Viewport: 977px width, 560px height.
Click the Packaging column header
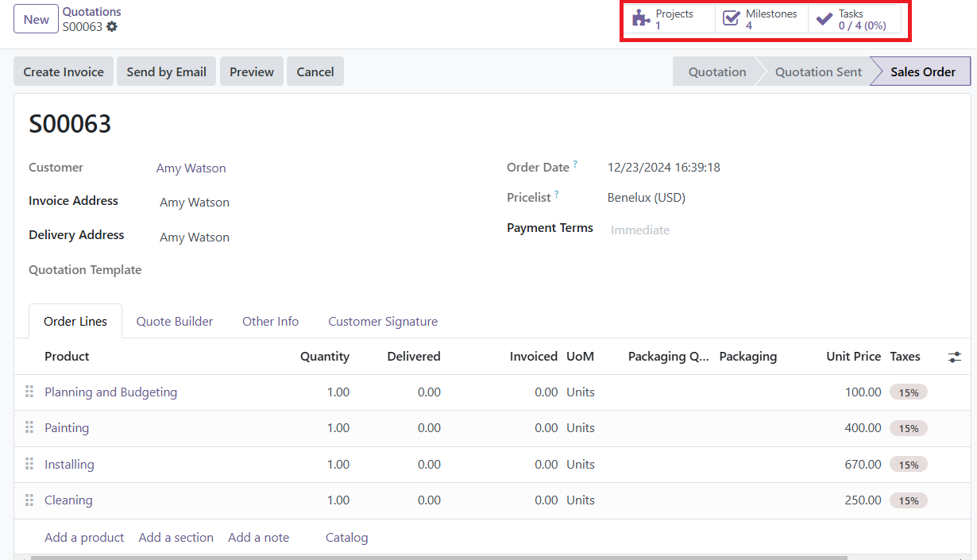[748, 357]
